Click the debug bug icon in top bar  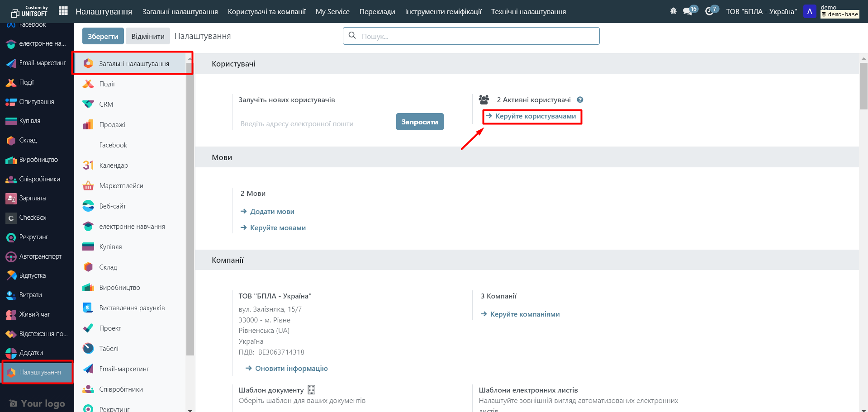pos(673,11)
